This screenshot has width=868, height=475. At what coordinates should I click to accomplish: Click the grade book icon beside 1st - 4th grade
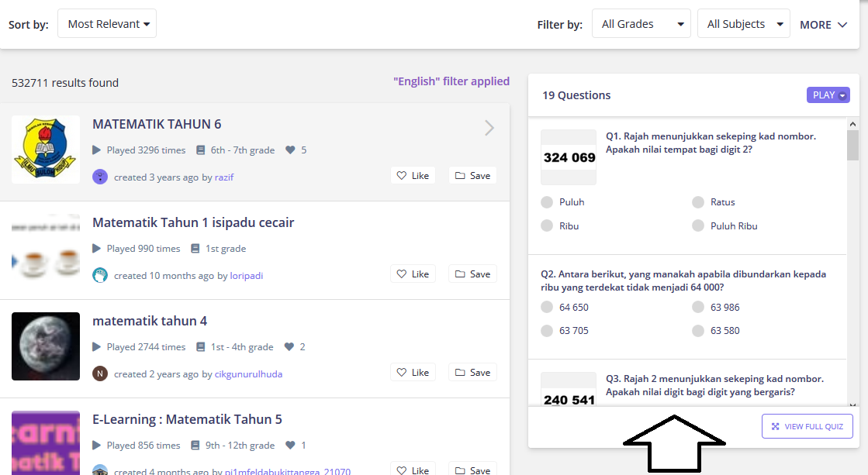tap(200, 346)
